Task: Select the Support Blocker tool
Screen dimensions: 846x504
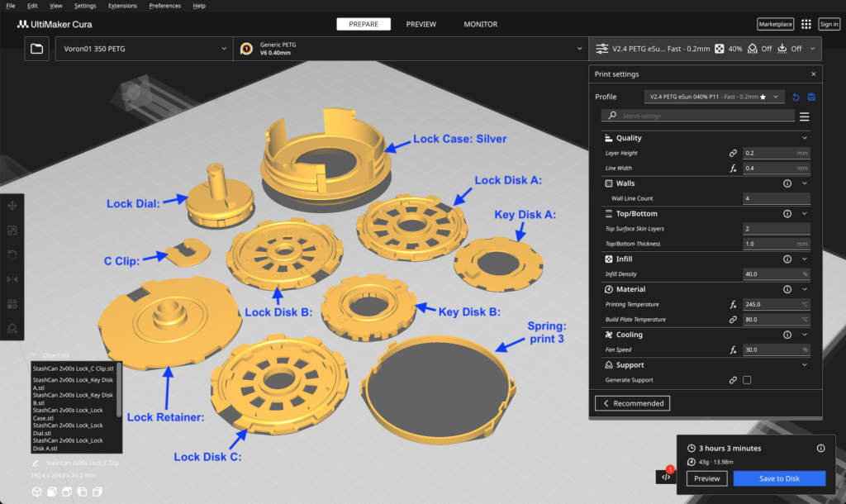Action: tap(12, 328)
